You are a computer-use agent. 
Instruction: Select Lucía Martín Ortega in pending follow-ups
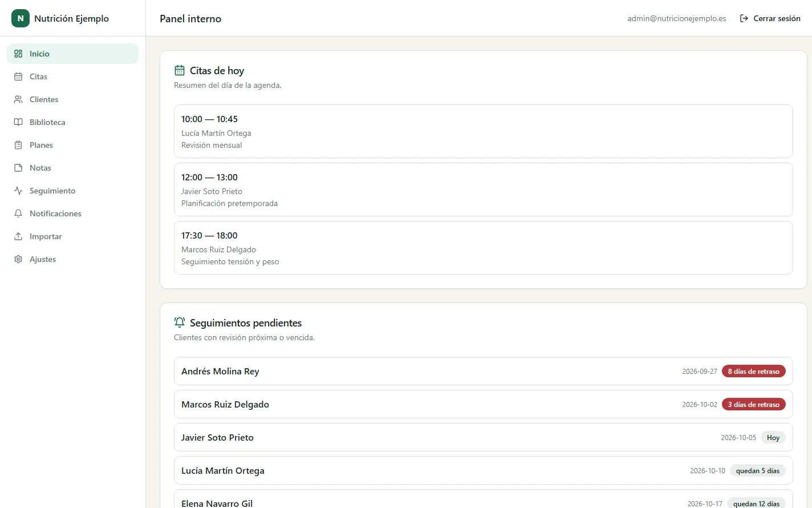tap(483, 470)
